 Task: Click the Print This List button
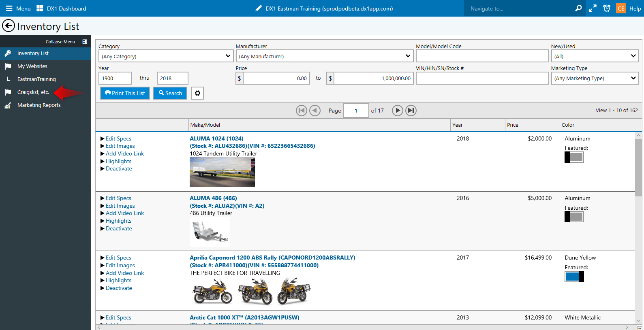pos(125,93)
